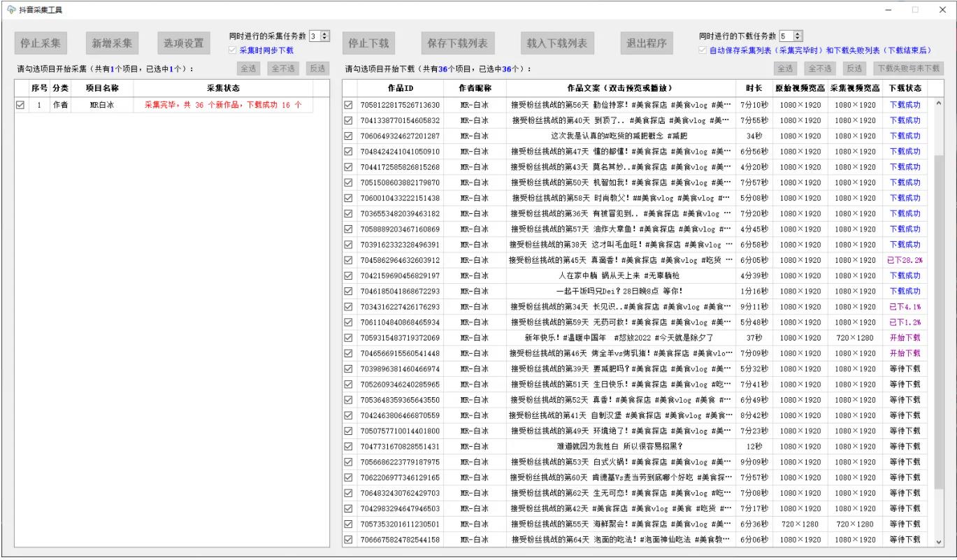Screen dimensions: 957x560
Task: Click the 采集状态 column header
Action: [x=222, y=89]
